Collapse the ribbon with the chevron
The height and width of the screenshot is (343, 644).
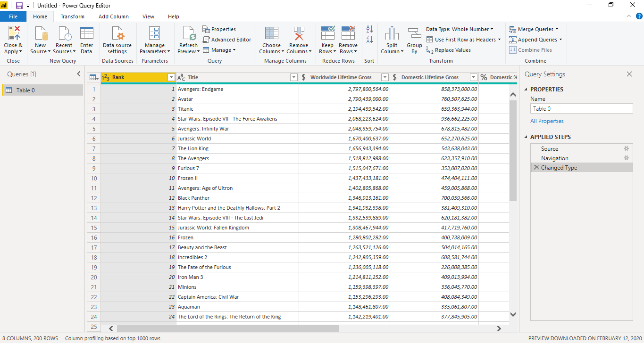[629, 16]
